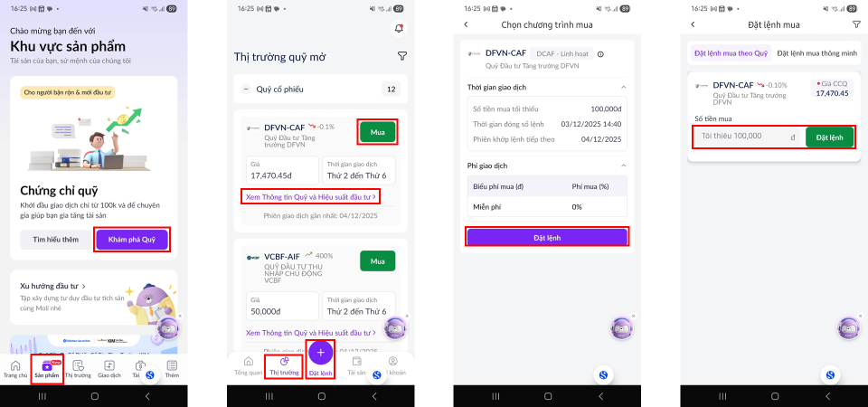Open the info icon next to DCAF - Linh hoạt
This screenshot has height=407, width=868.
(600, 54)
